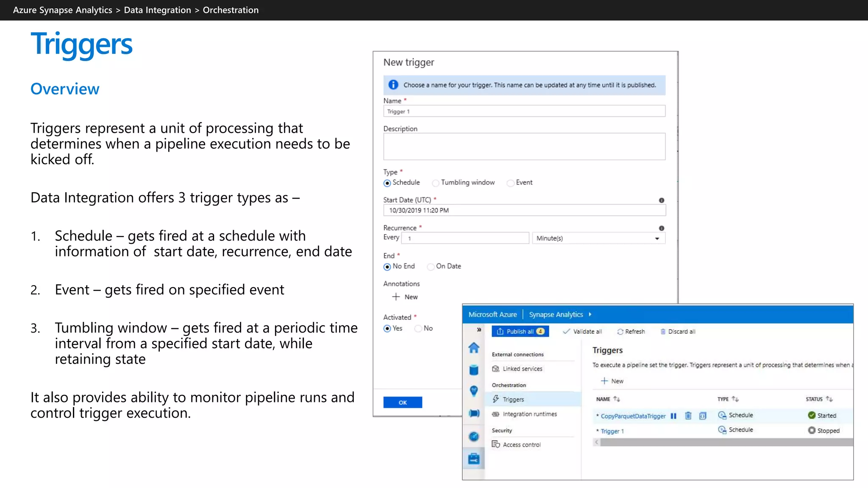This screenshot has width=868, height=488.
Task: Click Access control icon
Action: pyautogui.click(x=496, y=444)
